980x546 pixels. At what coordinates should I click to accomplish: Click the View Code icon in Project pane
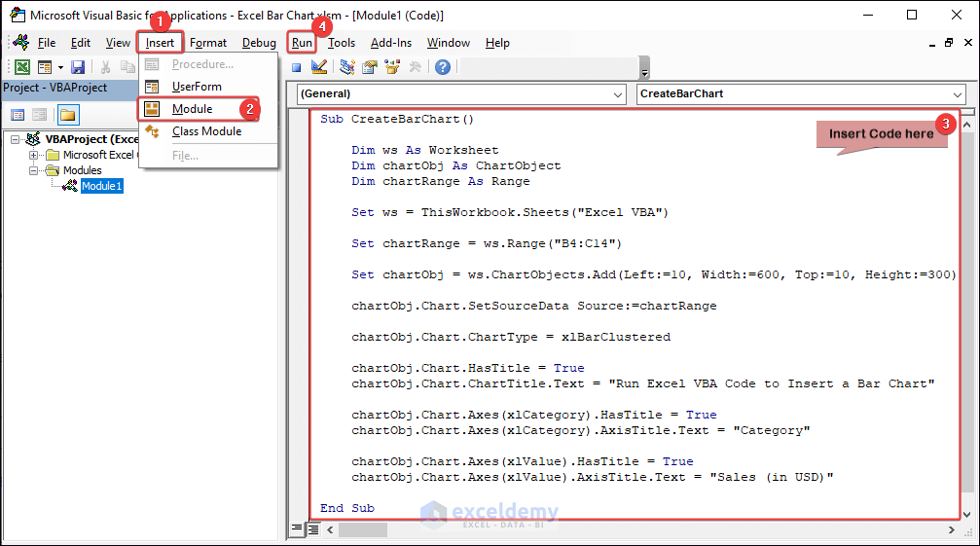[x=18, y=115]
